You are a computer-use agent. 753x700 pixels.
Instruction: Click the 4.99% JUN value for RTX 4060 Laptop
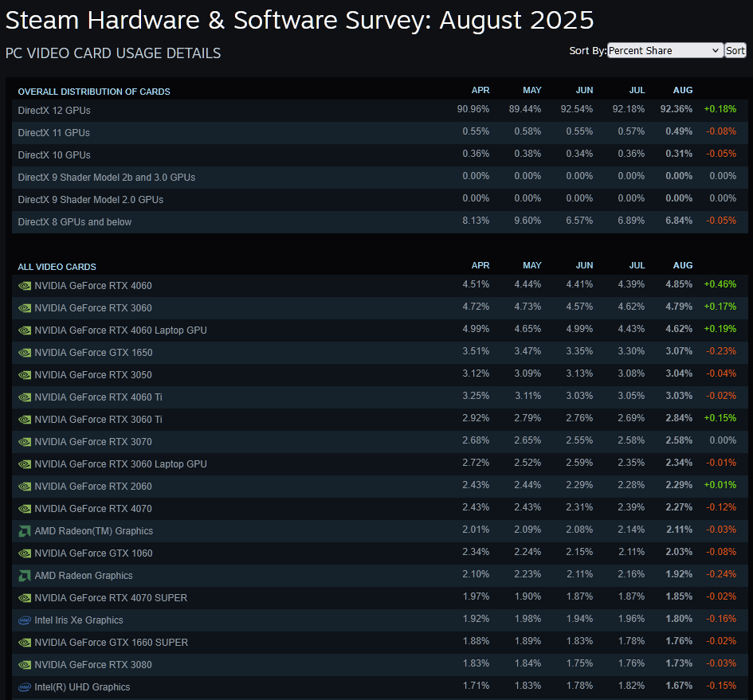point(579,329)
